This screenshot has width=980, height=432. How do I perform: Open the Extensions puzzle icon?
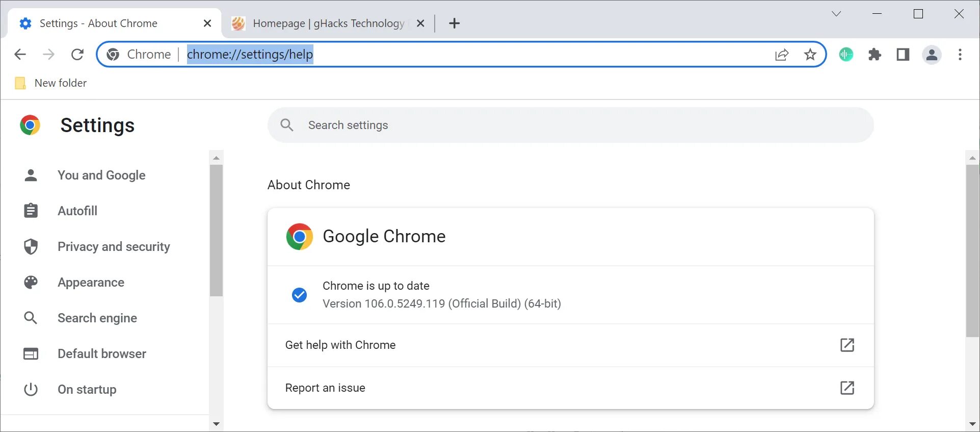click(875, 55)
